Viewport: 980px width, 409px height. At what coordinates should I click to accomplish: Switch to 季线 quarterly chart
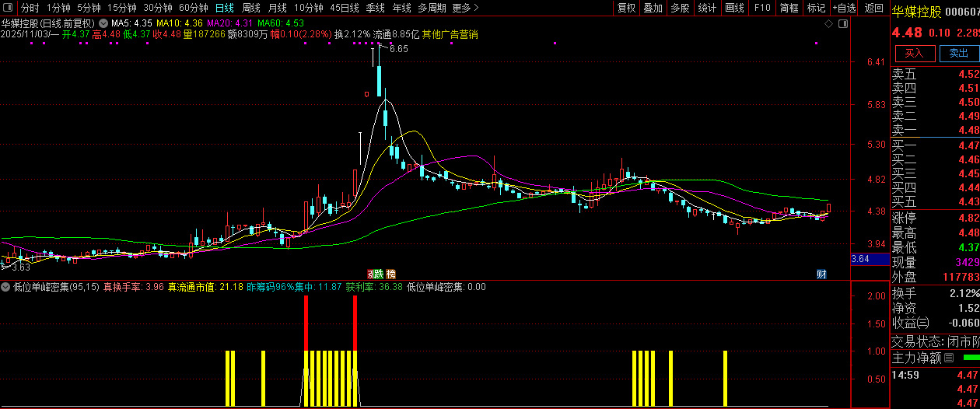tap(376, 8)
